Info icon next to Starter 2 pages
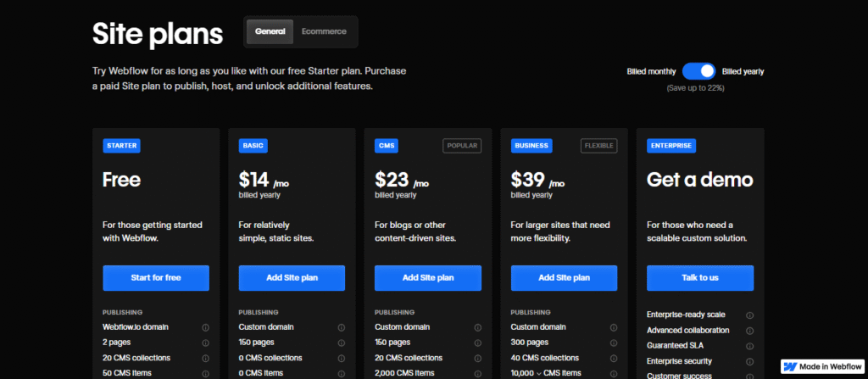868x379 pixels. click(x=205, y=343)
